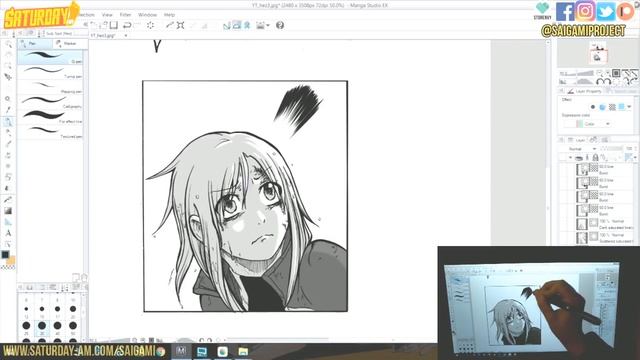This screenshot has width=640, height=360.
Task: Toggle the Snap to ruler toolbar icon
Action: point(227,25)
